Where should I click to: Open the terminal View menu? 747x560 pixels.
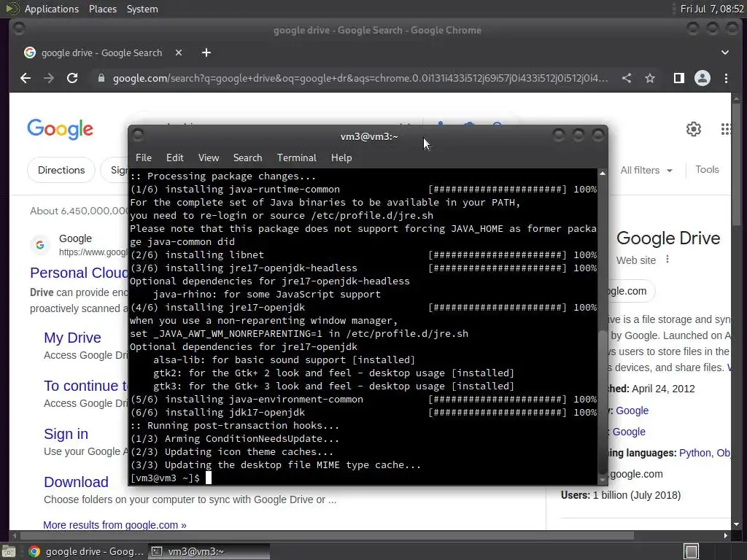pos(208,157)
